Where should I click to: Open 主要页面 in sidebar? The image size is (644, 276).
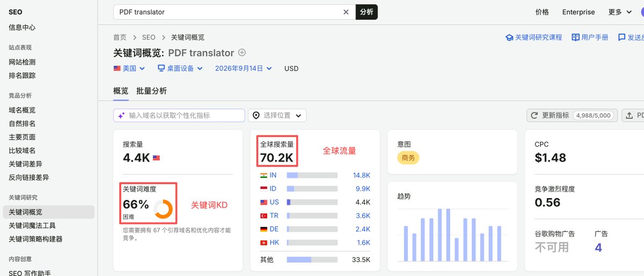(22, 137)
